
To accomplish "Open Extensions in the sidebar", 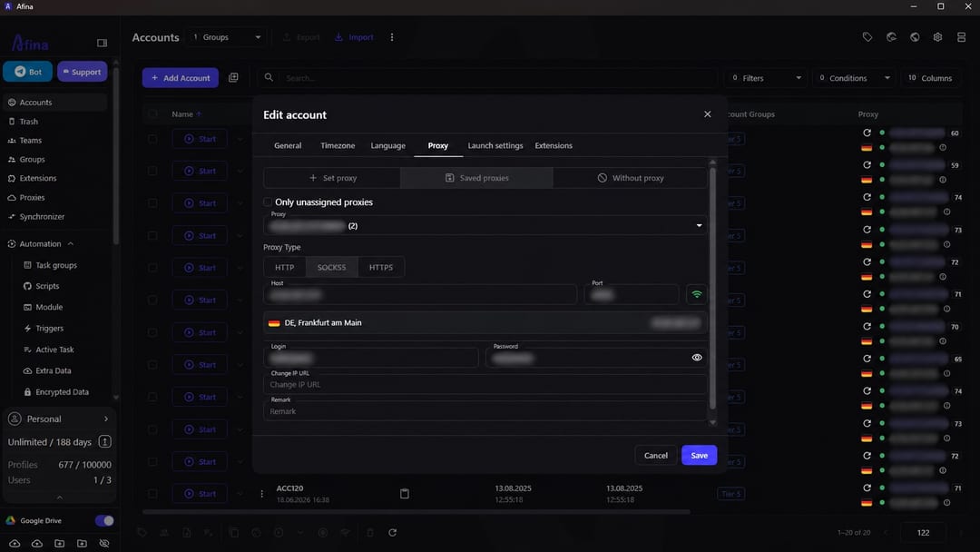I will [37, 178].
